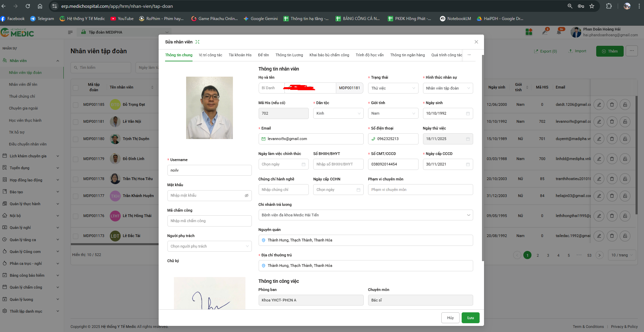Viewport: 644px width, 332px height.
Task: Click the Lưu button to save
Action: click(x=470, y=318)
